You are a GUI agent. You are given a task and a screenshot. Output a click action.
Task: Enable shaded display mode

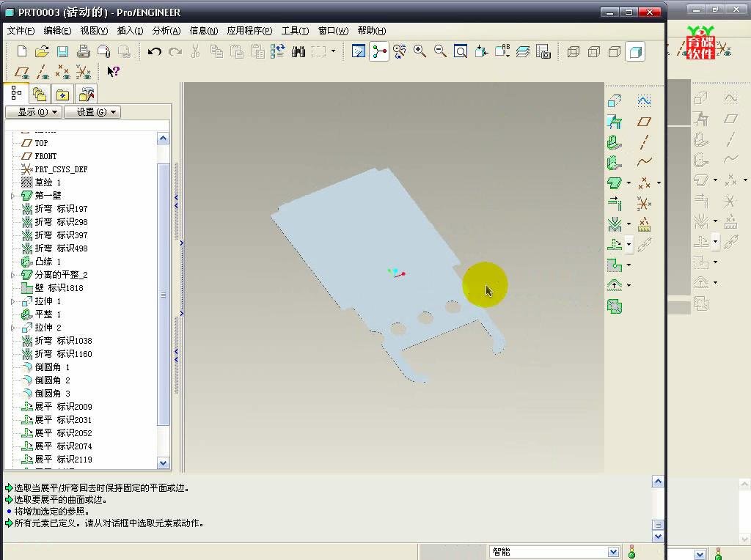point(636,51)
